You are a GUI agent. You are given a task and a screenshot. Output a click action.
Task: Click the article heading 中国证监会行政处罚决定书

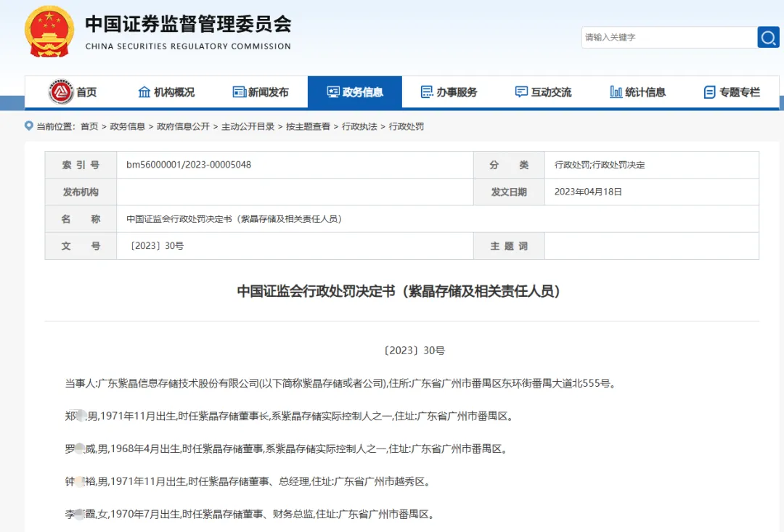click(399, 291)
